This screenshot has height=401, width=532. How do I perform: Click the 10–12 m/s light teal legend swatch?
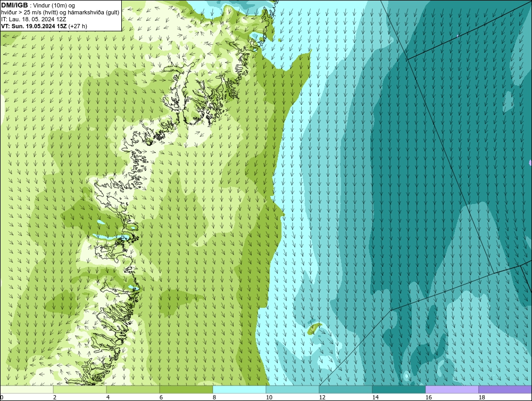293,389
